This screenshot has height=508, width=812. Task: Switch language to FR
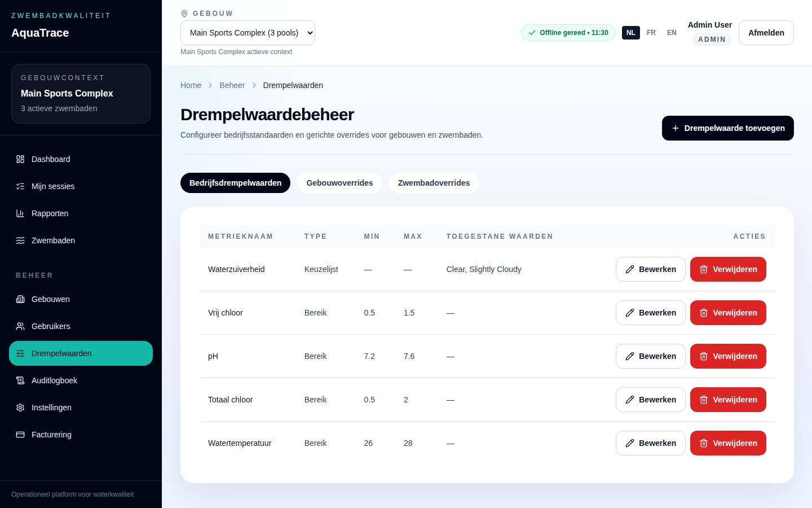(651, 33)
